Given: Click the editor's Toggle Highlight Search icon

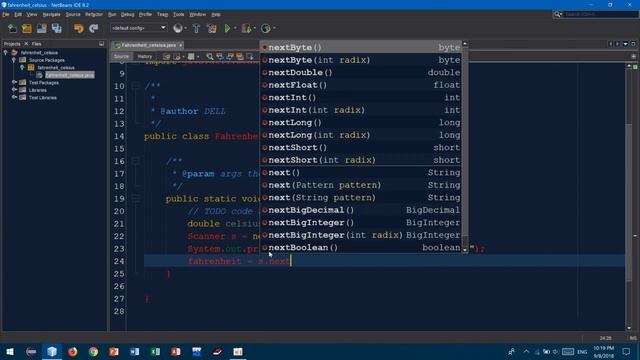Looking at the screenshot, I should point(240,57).
